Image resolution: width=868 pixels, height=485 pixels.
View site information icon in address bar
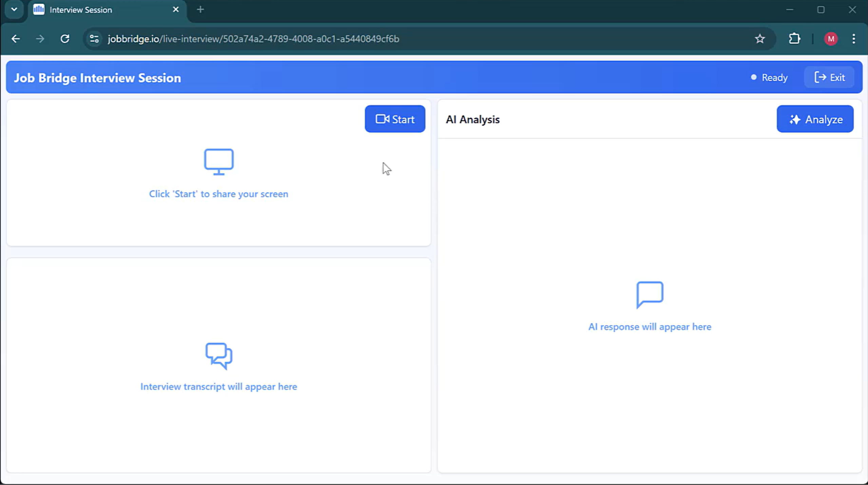94,39
